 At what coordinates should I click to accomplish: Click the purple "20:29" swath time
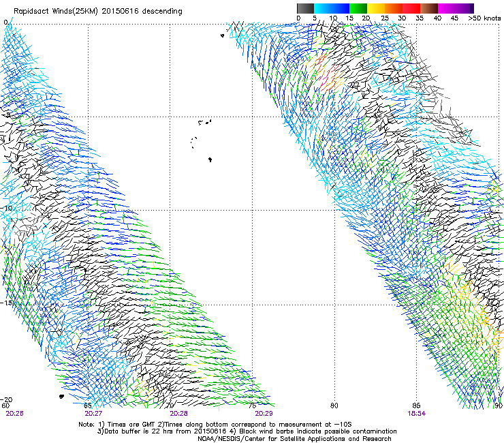click(x=264, y=414)
